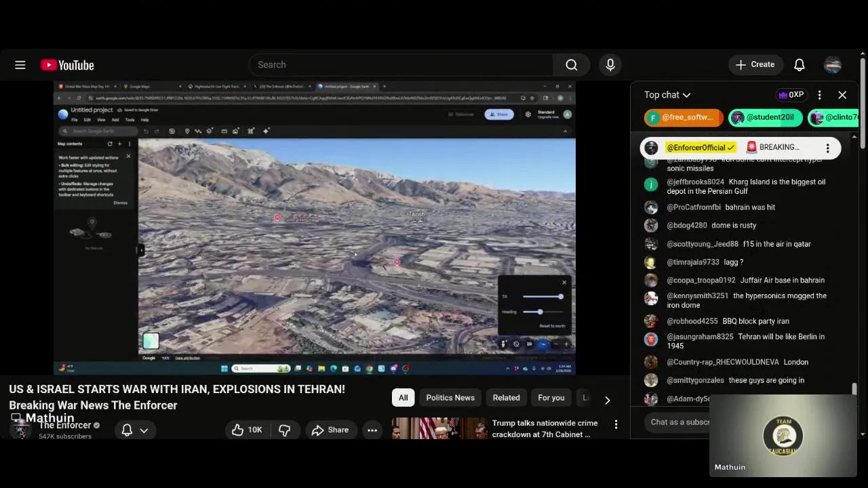Viewport: 868px width, 488px height.
Task: Click the Google Earth Share button
Action: 499,114
